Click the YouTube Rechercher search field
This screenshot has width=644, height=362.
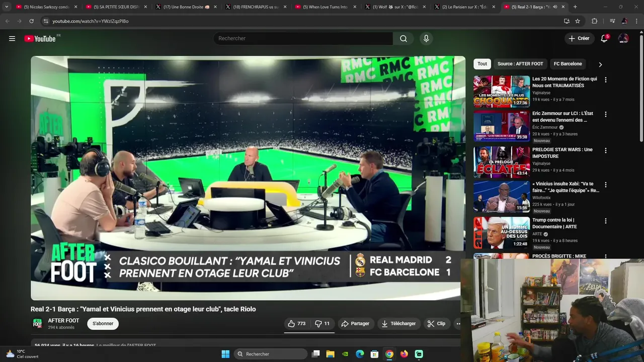(x=303, y=38)
